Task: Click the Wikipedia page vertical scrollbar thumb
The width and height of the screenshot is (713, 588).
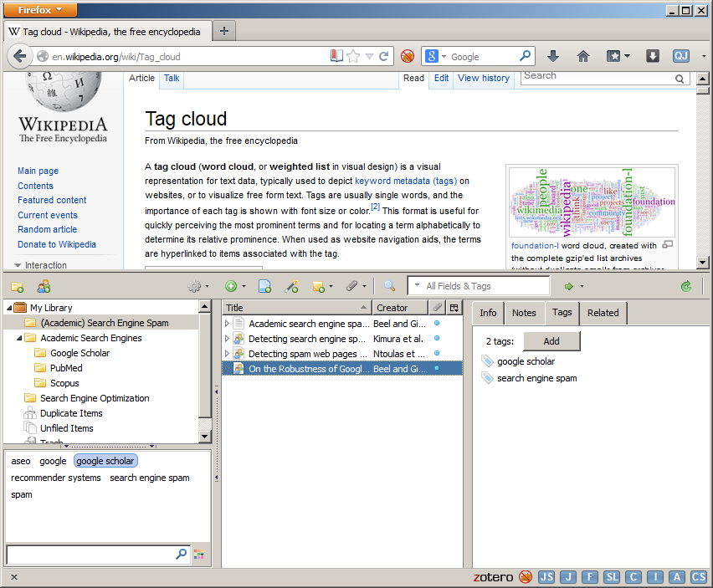Action: tap(703, 90)
